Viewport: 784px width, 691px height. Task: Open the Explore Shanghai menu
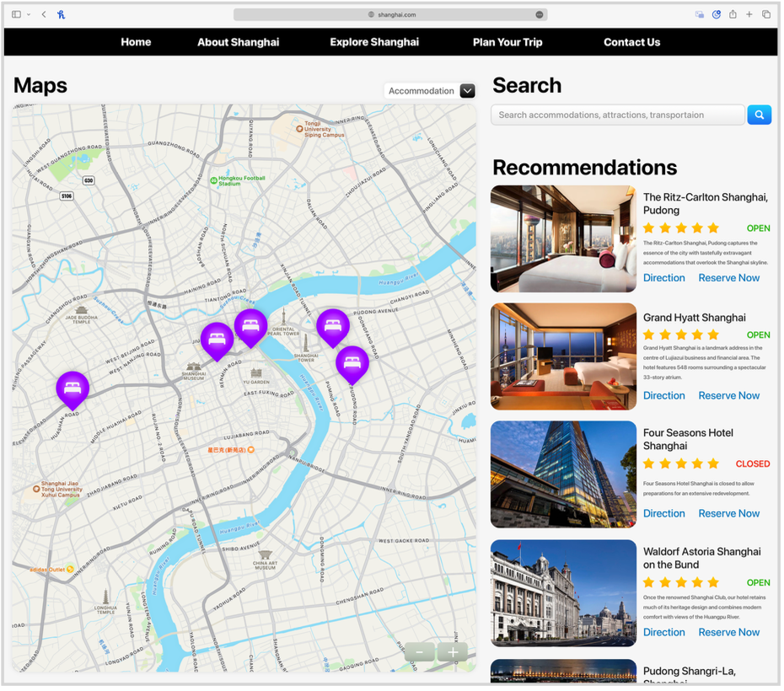(x=375, y=42)
